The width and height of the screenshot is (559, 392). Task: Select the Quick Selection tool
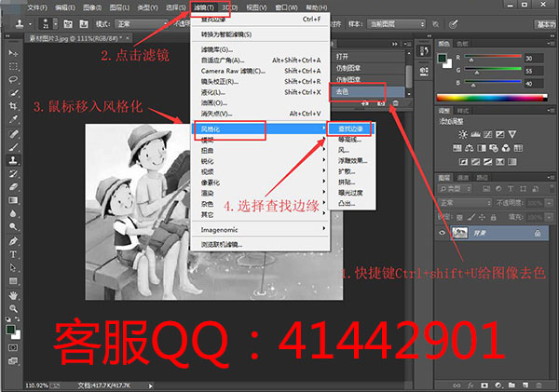[x=13, y=93]
